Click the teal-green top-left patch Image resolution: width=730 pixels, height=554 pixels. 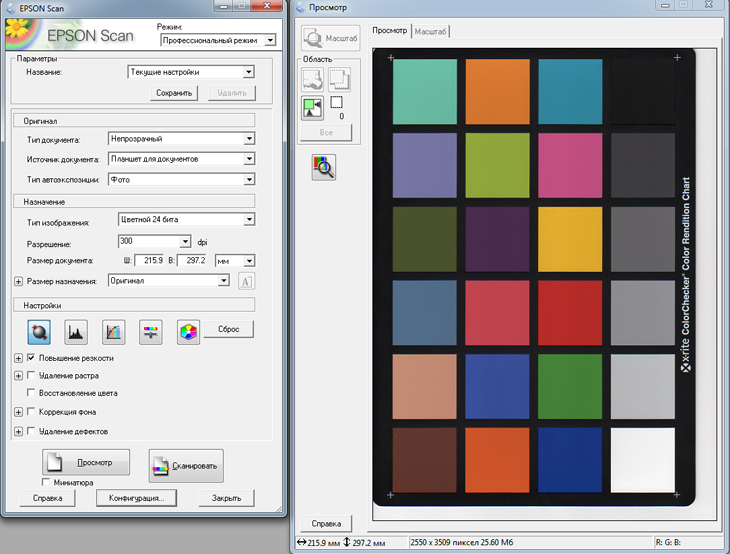coord(425,91)
